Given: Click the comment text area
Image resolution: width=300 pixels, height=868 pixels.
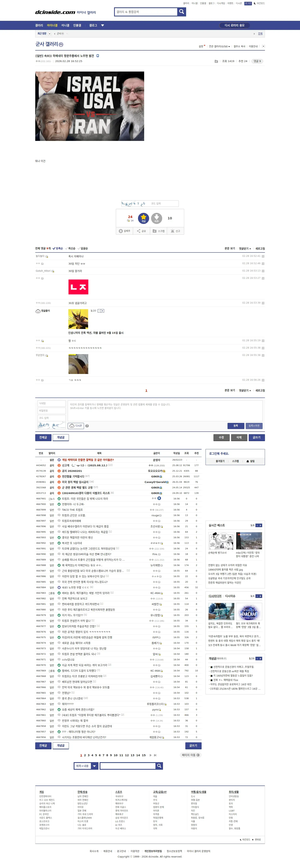Looking at the screenshot, I should pos(165,410).
